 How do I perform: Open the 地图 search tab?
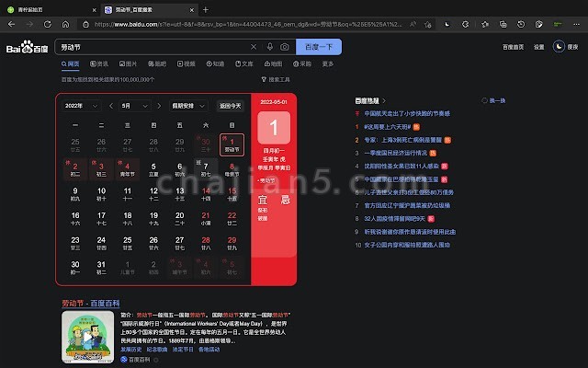[272, 64]
